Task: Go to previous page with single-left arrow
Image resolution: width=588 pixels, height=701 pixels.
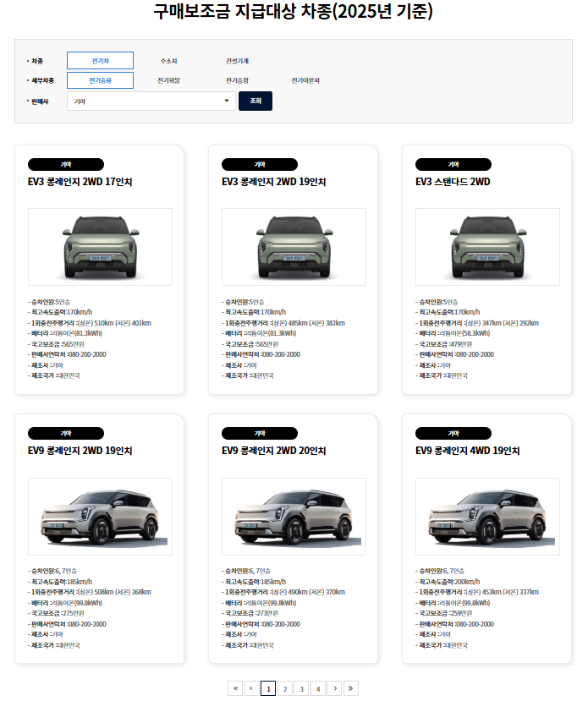Action: [x=252, y=688]
